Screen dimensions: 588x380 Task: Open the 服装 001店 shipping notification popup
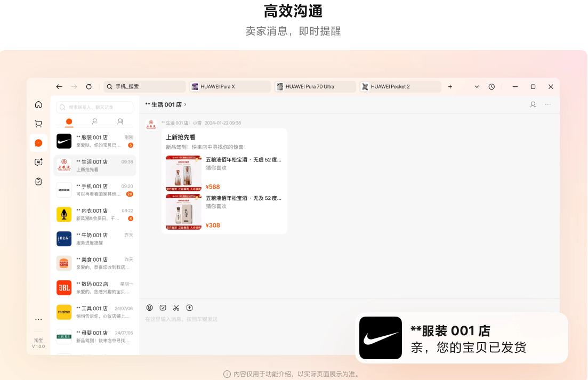(x=462, y=338)
